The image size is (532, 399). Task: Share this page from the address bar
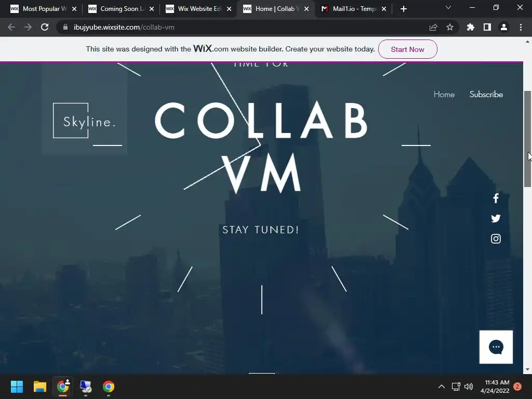click(x=433, y=27)
